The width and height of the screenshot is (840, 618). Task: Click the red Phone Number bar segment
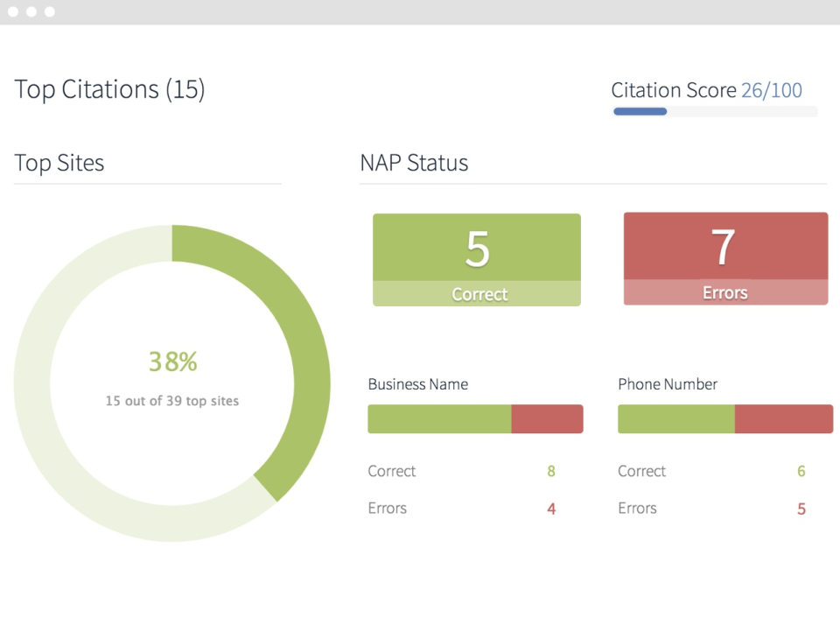click(x=784, y=419)
